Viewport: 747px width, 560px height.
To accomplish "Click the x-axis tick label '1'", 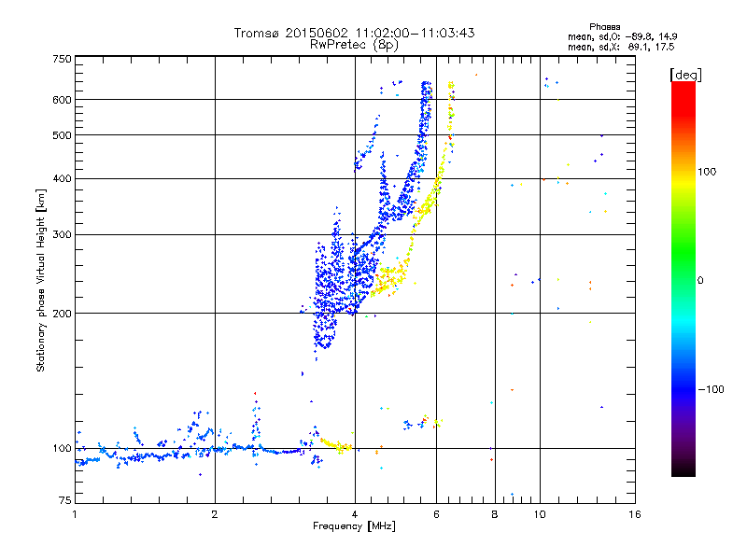I will [x=75, y=514].
